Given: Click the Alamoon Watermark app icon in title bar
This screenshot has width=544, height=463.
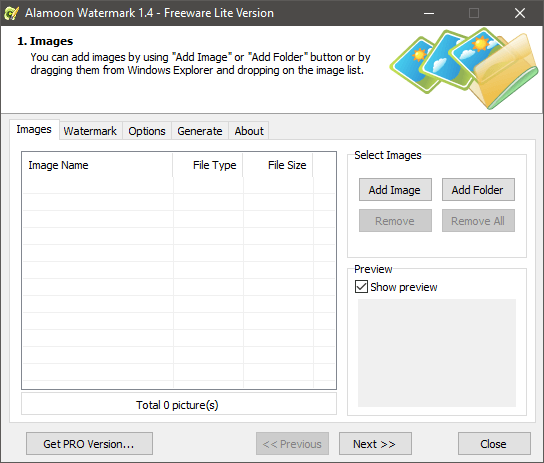Looking at the screenshot, I should coord(11,13).
